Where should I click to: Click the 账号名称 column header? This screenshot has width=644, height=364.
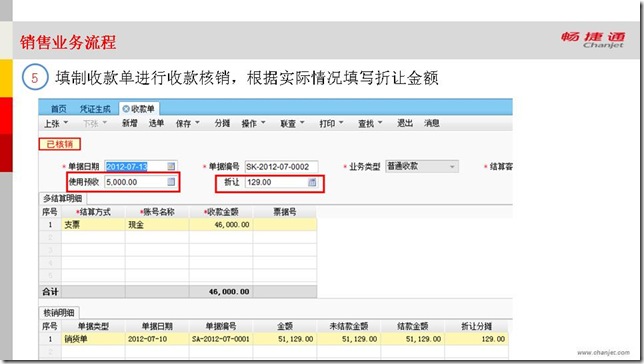pyautogui.click(x=157, y=212)
